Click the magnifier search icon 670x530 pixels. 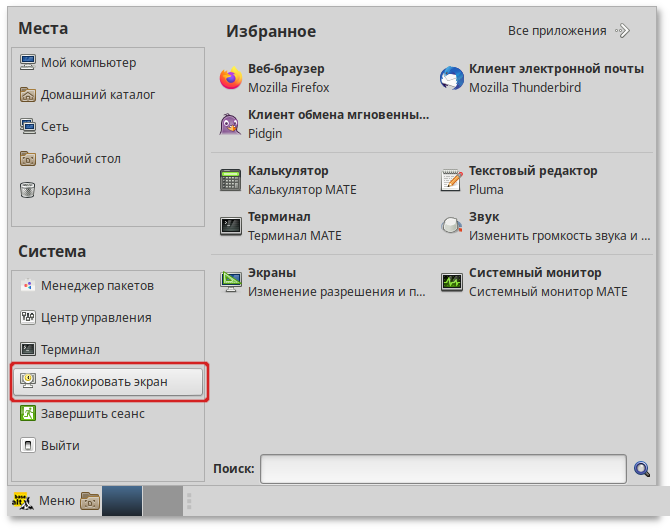click(642, 468)
